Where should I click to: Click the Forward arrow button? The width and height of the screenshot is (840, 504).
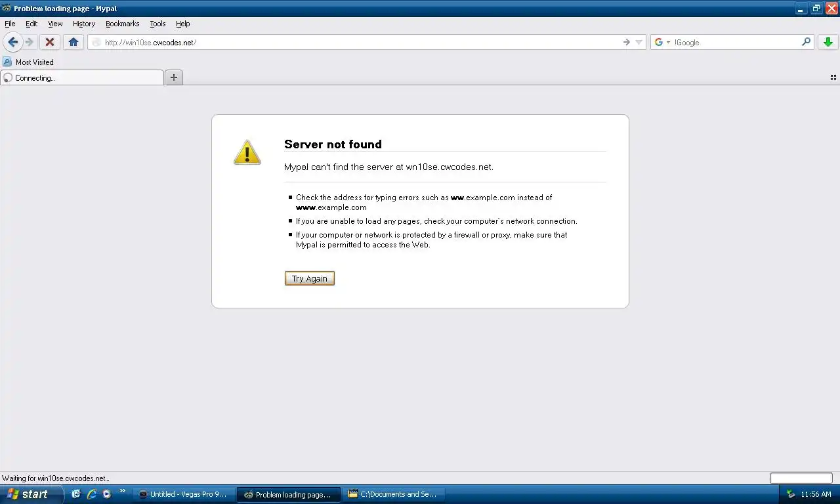click(x=30, y=42)
